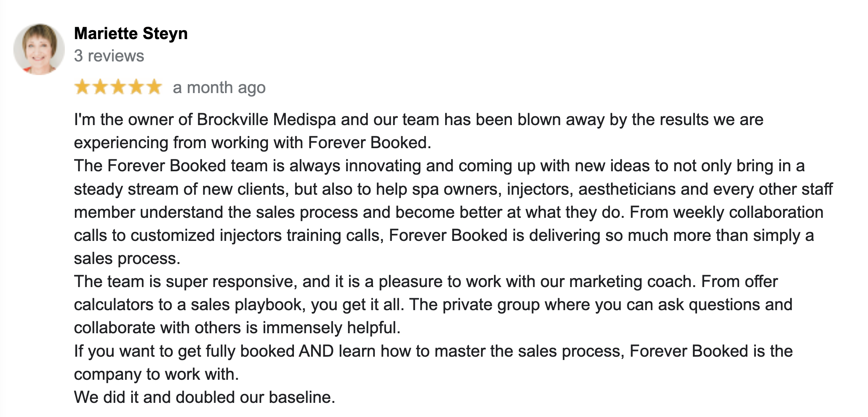
Task: Click the words 'sales playbook' in review
Action: point(248,305)
